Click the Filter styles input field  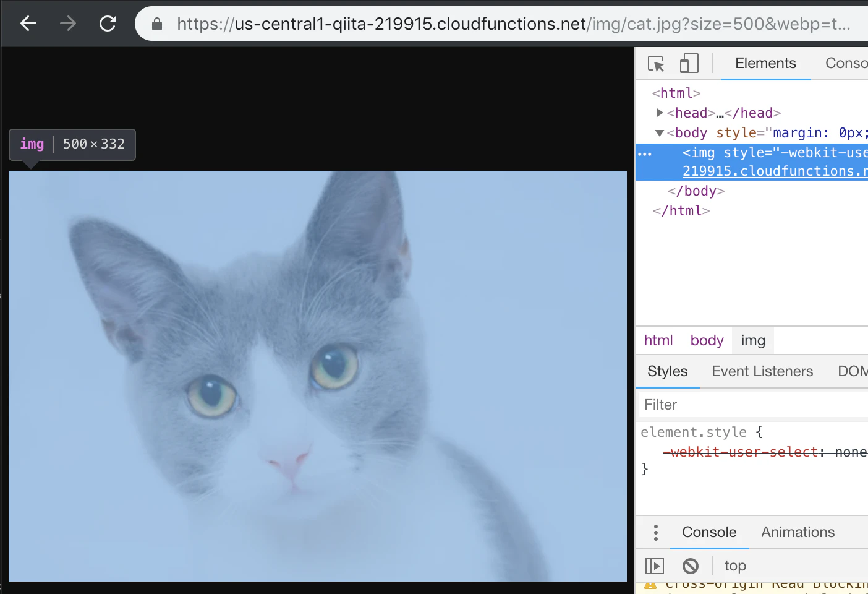pos(753,405)
